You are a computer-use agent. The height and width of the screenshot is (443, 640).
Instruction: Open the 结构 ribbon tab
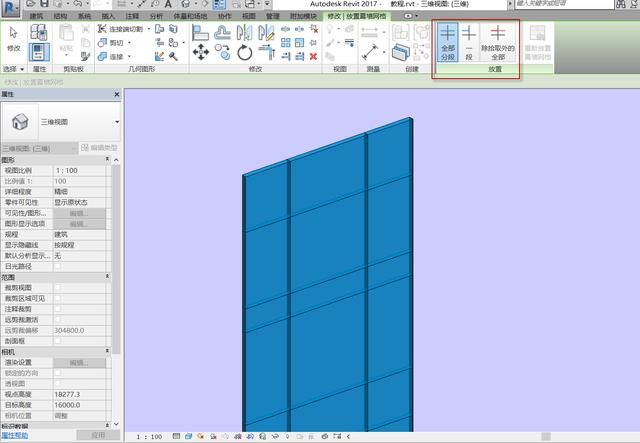(x=60, y=16)
